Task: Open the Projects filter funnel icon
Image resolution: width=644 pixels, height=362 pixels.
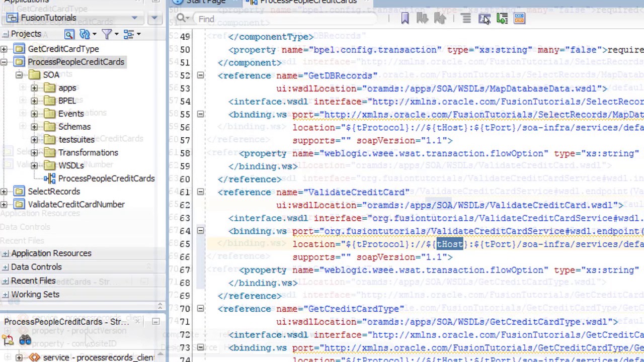Action: (106, 34)
